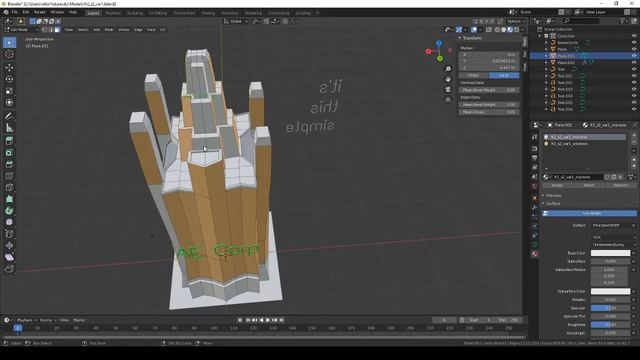Select the 3D Cursor tool
The image size is (640, 360).
point(9,54)
